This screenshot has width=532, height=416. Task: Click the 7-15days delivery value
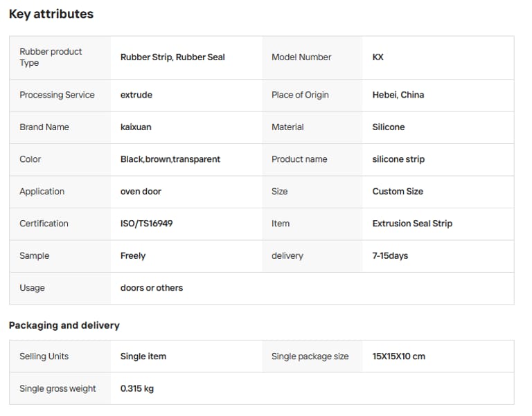(x=390, y=256)
